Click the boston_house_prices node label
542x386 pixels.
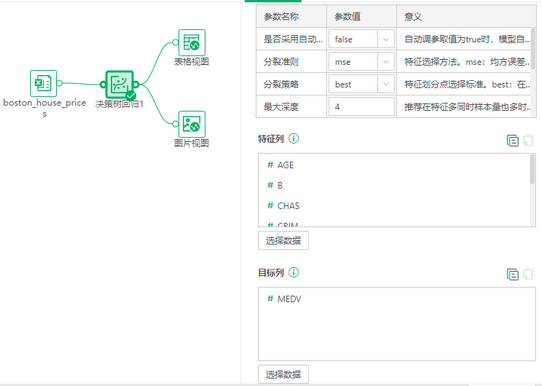[x=45, y=107]
